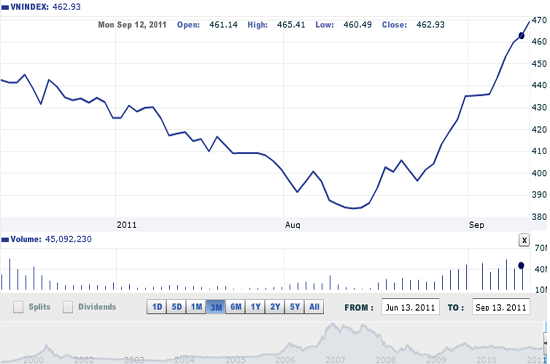550x364 pixels.
Task: Select the 6M time range
Action: [x=235, y=307]
